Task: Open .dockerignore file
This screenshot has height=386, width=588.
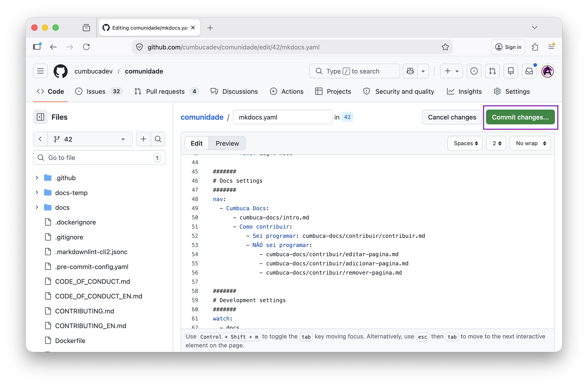Action: point(75,222)
